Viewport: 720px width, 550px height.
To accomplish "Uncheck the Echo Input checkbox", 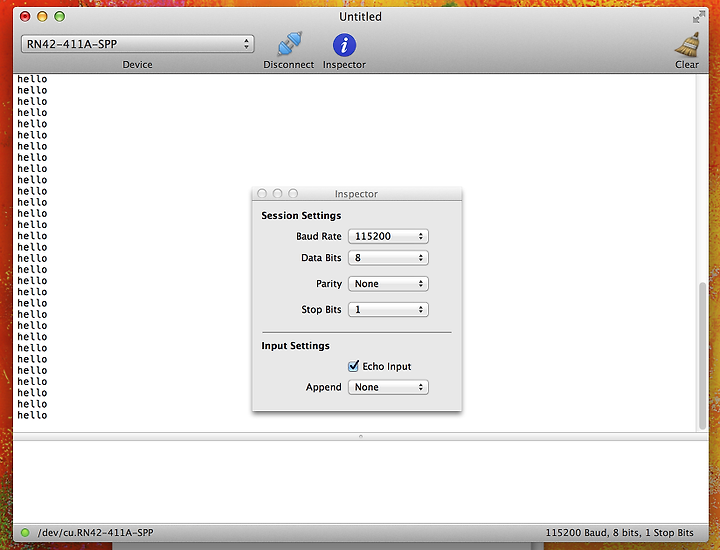I will [353, 366].
